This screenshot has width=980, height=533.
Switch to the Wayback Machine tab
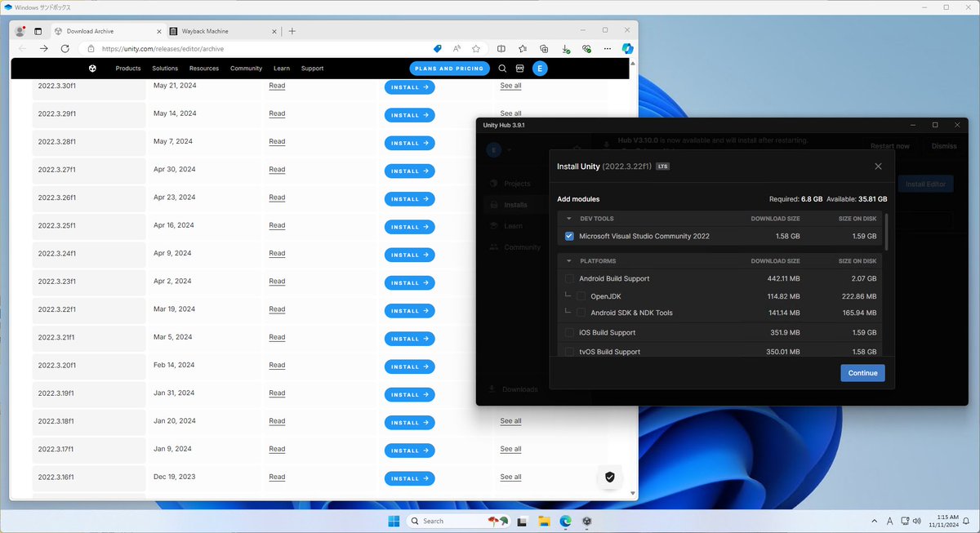pos(222,31)
